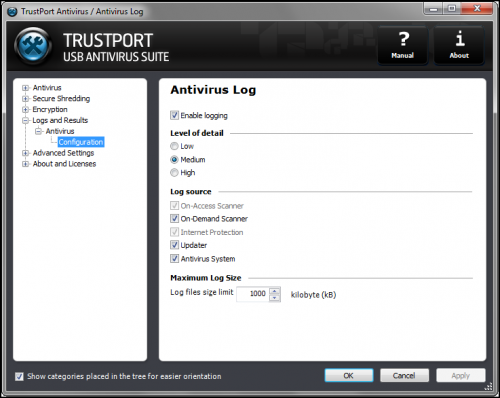This screenshot has height=398, width=500.
Task: Select High level of detail
Action: tap(174, 172)
